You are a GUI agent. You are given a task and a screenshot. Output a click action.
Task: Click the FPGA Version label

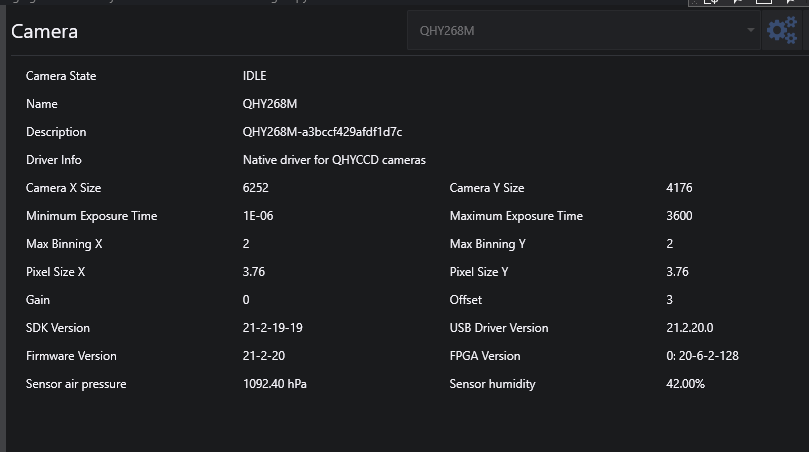485,356
